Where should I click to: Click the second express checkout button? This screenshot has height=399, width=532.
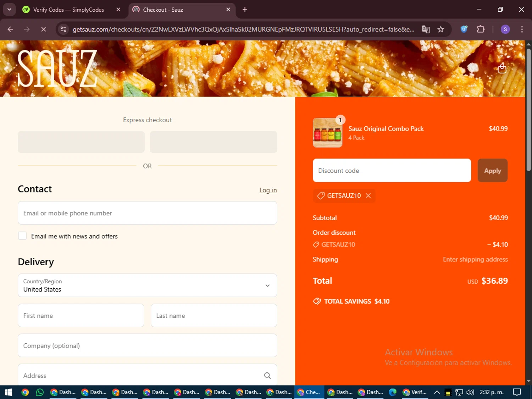coord(214,142)
